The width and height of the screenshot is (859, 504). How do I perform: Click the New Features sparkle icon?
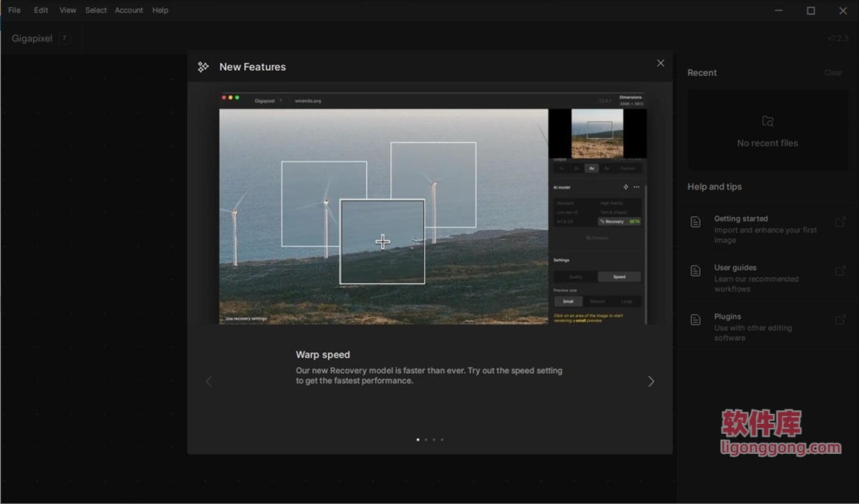point(203,67)
